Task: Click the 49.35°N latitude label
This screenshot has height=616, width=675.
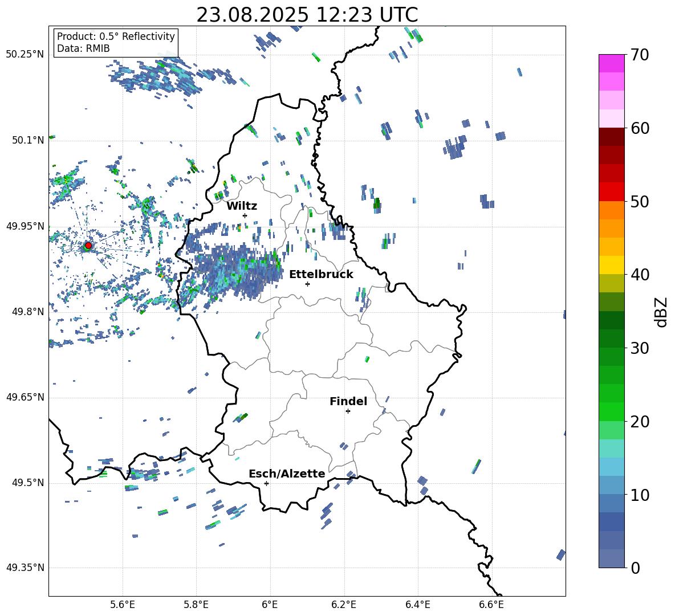Action: (x=25, y=568)
